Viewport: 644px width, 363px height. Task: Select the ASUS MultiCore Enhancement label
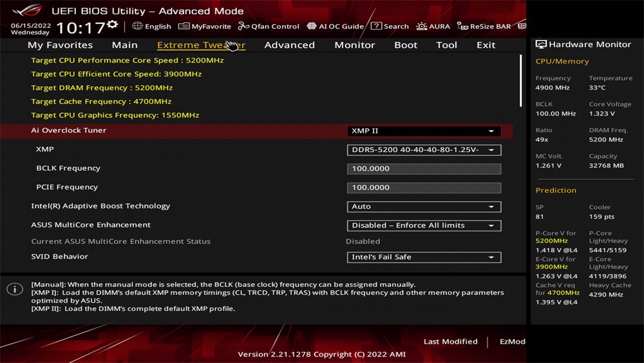click(x=91, y=224)
